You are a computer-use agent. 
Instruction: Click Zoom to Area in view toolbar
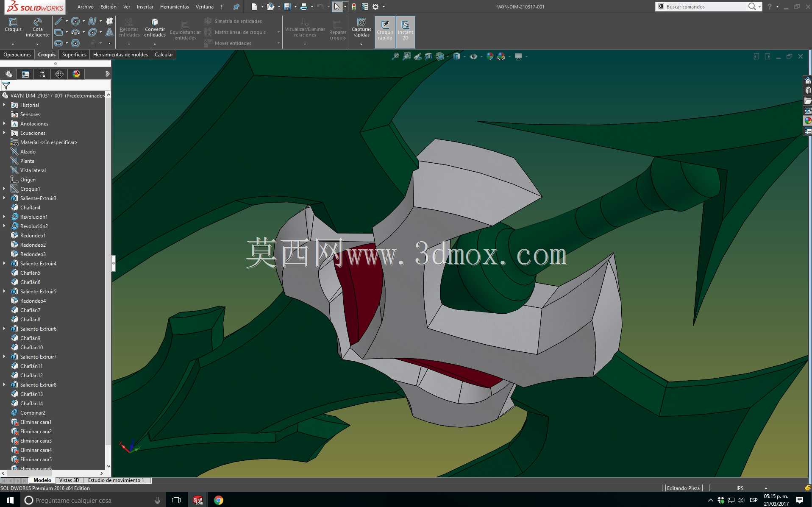(406, 56)
